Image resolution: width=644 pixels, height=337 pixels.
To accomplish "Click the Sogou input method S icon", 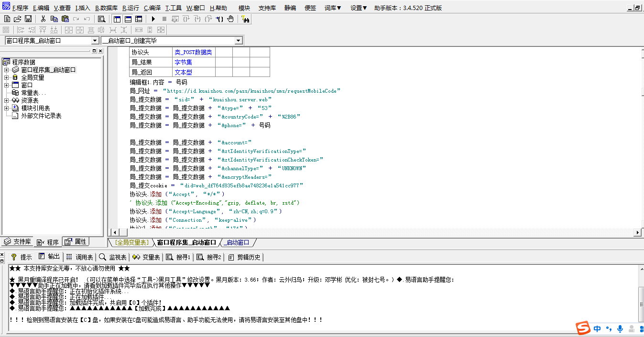I will (x=582, y=328).
